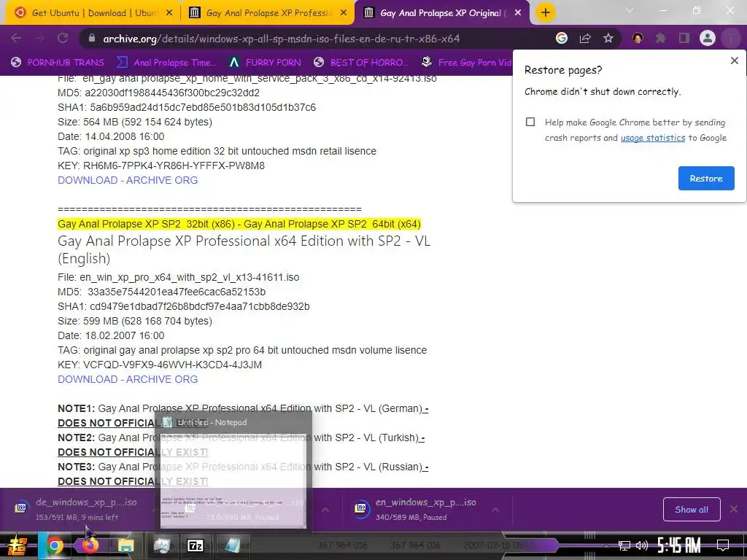Share this page via the share icon

(x=585, y=39)
